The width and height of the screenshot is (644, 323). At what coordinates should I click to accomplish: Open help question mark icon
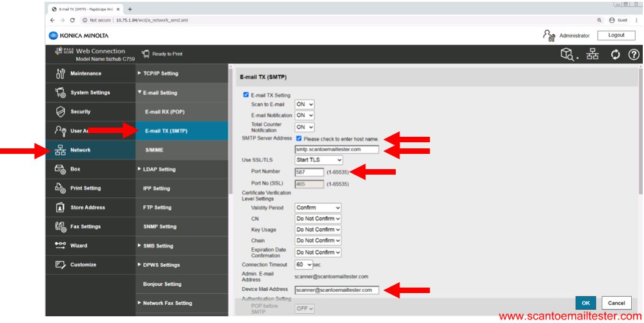pyautogui.click(x=634, y=54)
